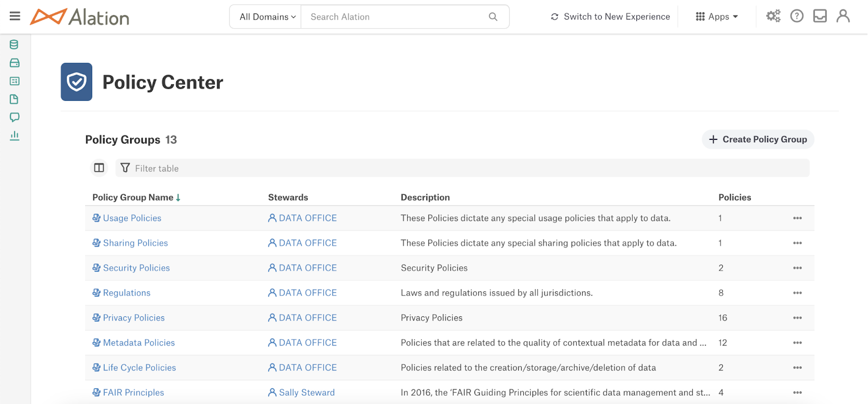This screenshot has height=404, width=868.
Task: Create a new Policy Group
Action: pyautogui.click(x=758, y=139)
